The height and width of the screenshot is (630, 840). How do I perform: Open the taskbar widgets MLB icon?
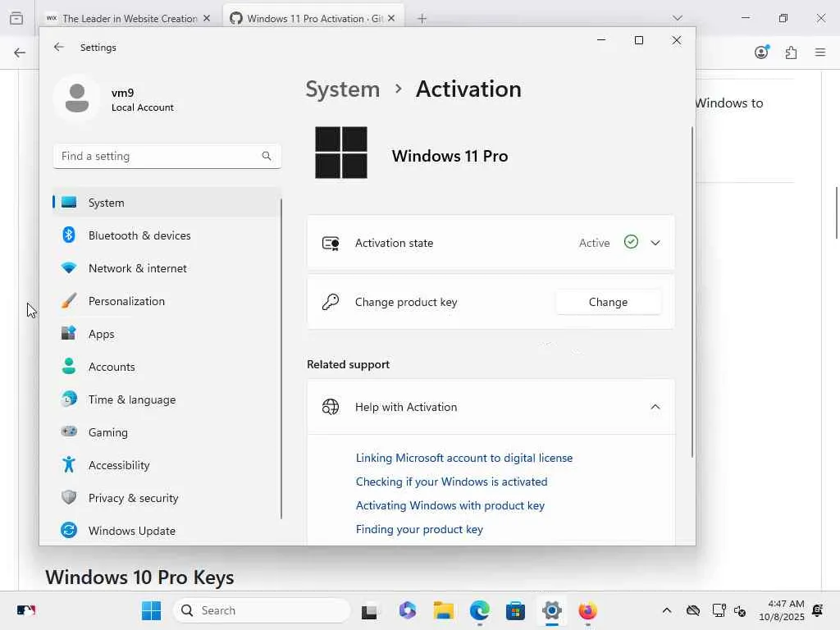click(25, 610)
